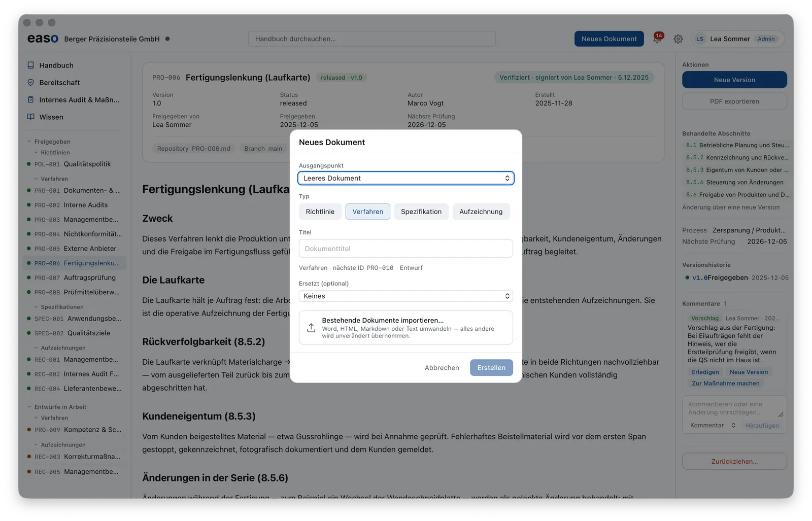The height and width of the screenshot is (521, 812).
Task: Click the Neue Version action button
Action: point(734,80)
